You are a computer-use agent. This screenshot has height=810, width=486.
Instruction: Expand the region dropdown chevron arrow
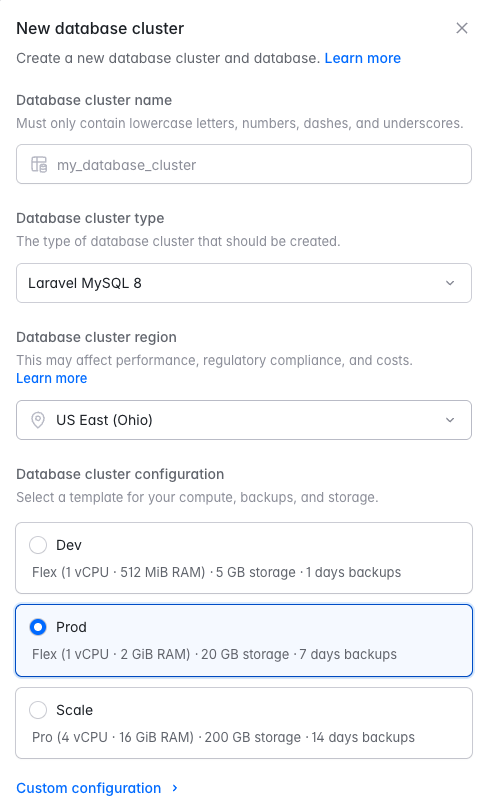pos(450,420)
